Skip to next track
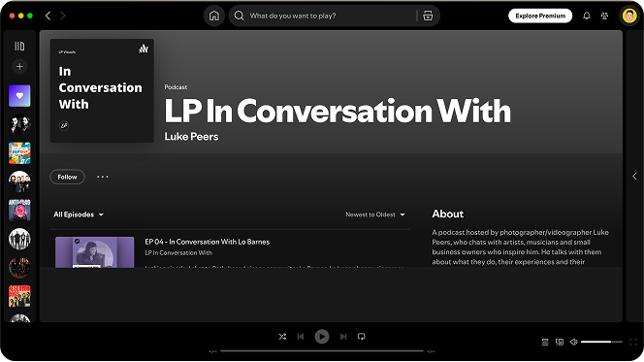The image size is (644, 362). click(x=343, y=337)
